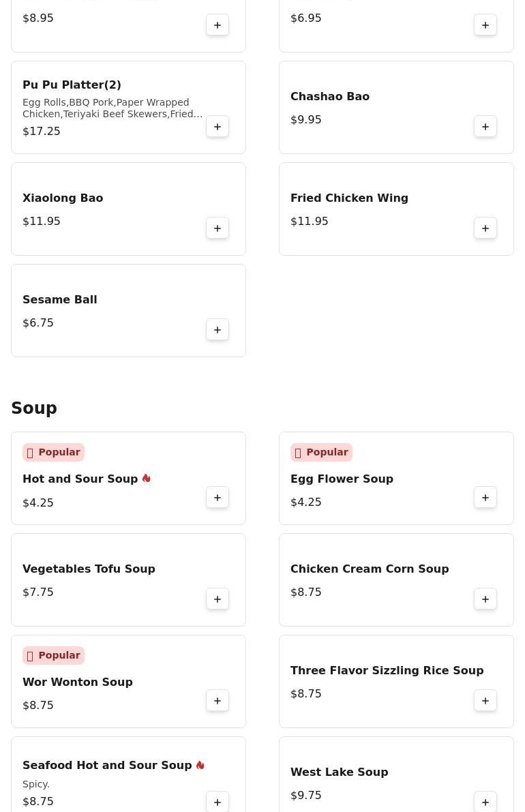
Task: Add Chicken Cream Corn Soup to order
Action: pos(485,599)
